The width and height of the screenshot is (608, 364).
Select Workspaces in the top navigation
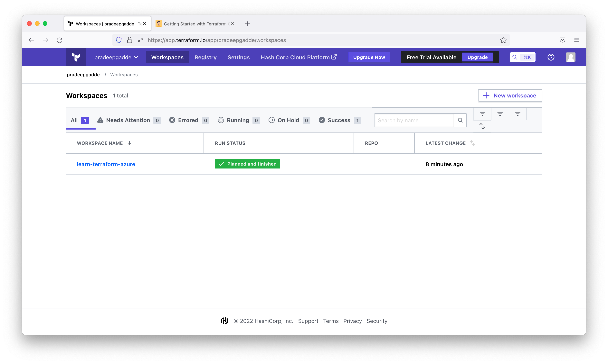tap(167, 57)
